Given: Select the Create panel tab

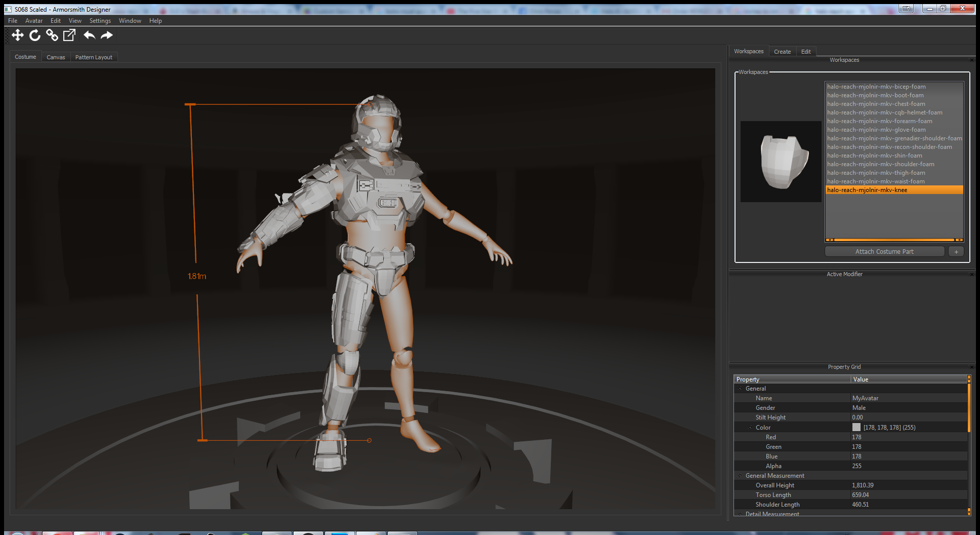Looking at the screenshot, I should point(782,52).
